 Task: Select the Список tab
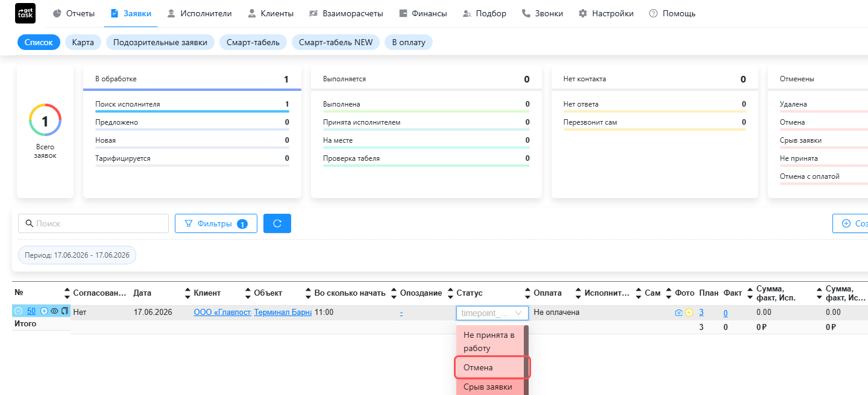tap(39, 42)
